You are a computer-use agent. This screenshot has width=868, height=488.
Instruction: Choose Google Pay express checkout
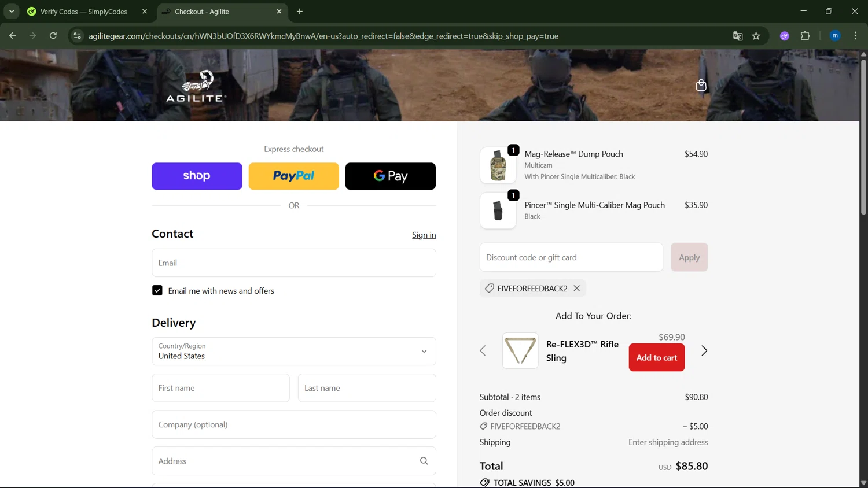391,176
